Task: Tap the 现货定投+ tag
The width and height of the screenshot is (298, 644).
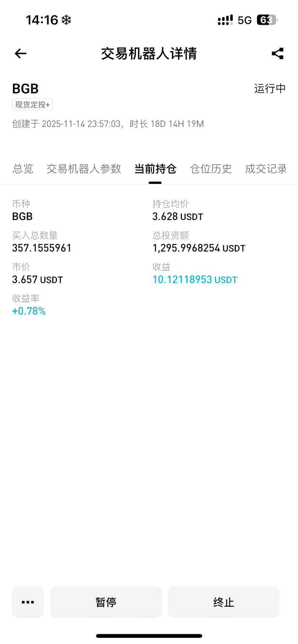Action: [x=32, y=105]
